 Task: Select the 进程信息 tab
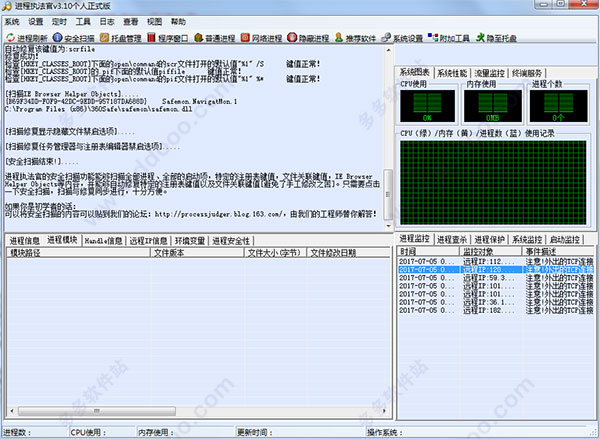(24, 241)
